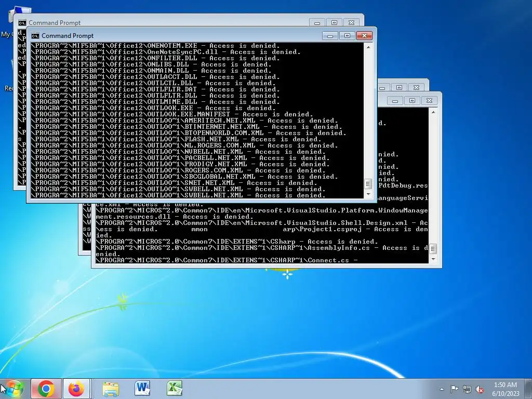The height and width of the screenshot is (399, 532).
Task: Click the Show desktop strip beside the clock
Action: [528, 389]
